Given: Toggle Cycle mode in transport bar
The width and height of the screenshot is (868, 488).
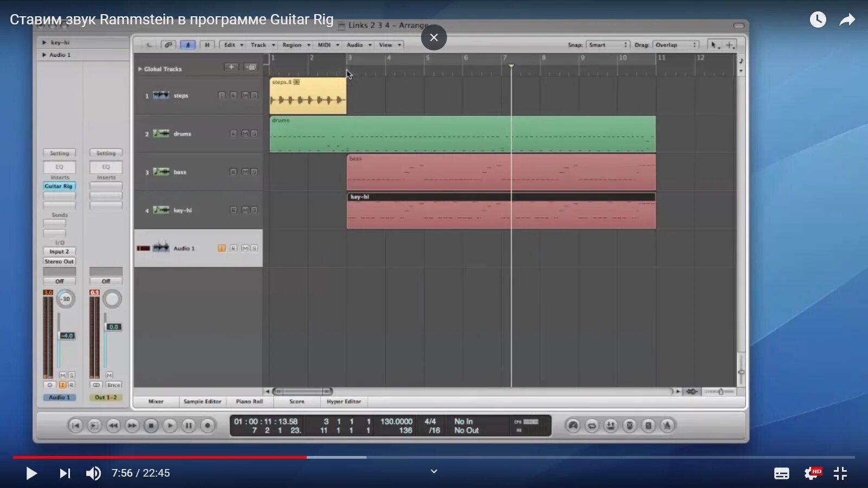Looking at the screenshot, I should coord(592,426).
